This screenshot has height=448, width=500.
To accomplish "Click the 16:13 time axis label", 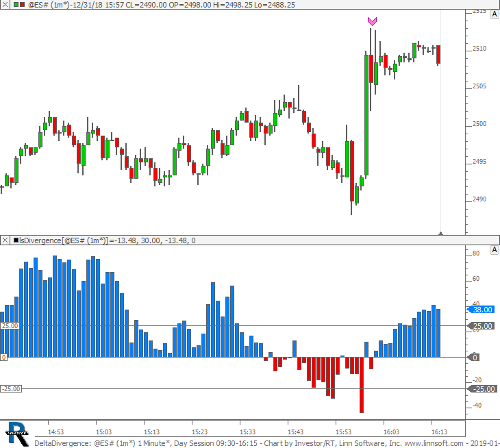I will tap(439, 432).
